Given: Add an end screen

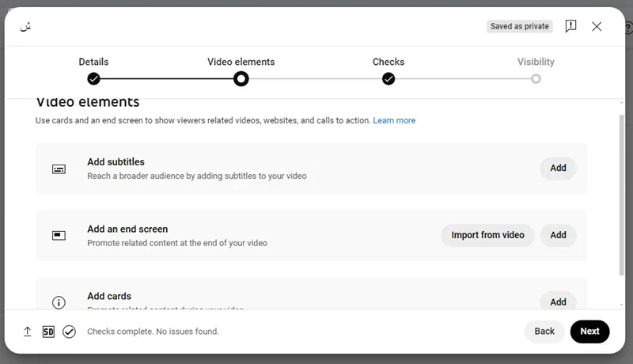Looking at the screenshot, I should coord(558,235).
